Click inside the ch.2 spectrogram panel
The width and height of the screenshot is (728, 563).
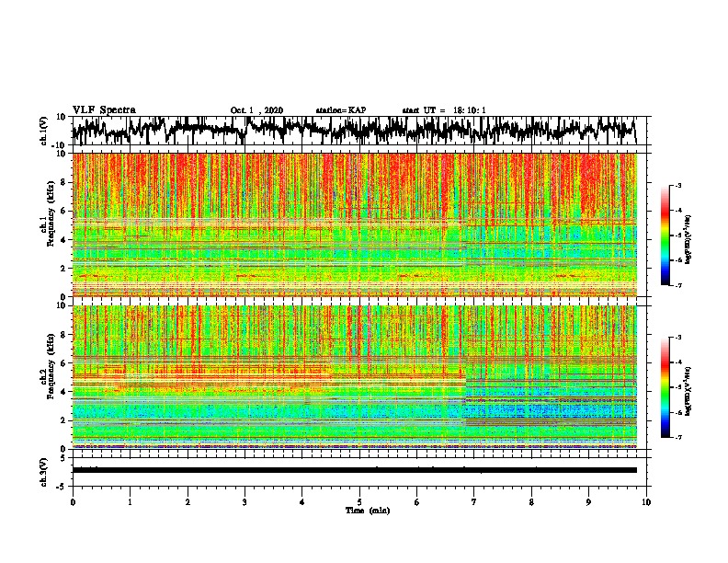tap(354, 377)
